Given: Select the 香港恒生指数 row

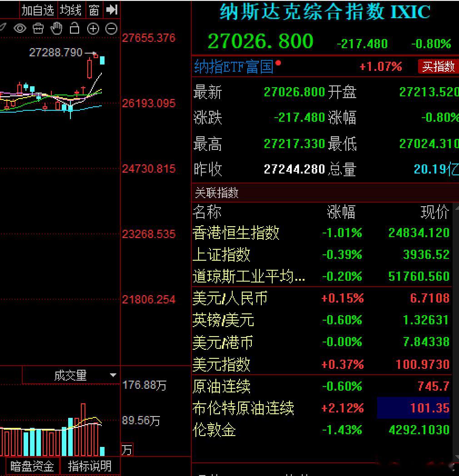Looking at the screenshot, I should pyautogui.click(x=321, y=233).
